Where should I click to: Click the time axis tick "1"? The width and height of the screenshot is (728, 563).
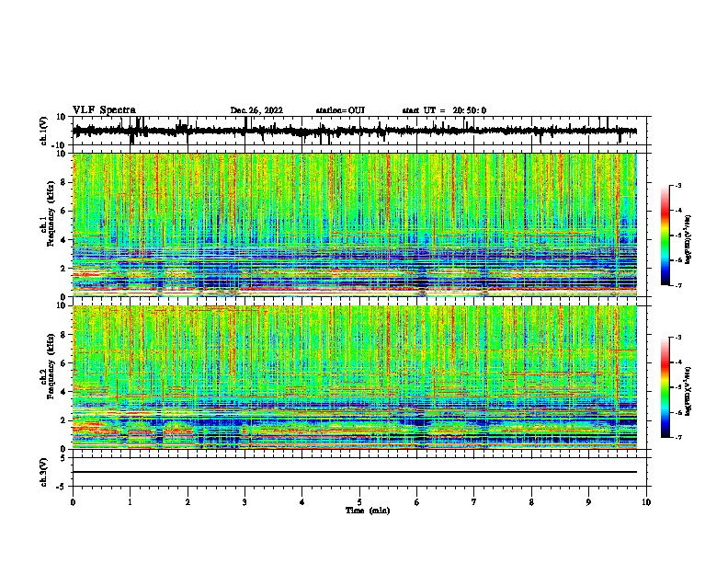pos(130,502)
